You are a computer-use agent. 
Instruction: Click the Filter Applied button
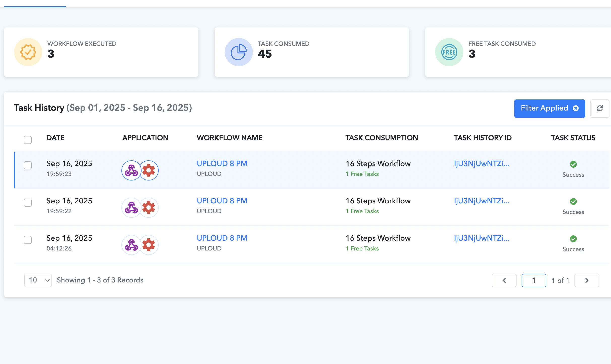pos(550,108)
